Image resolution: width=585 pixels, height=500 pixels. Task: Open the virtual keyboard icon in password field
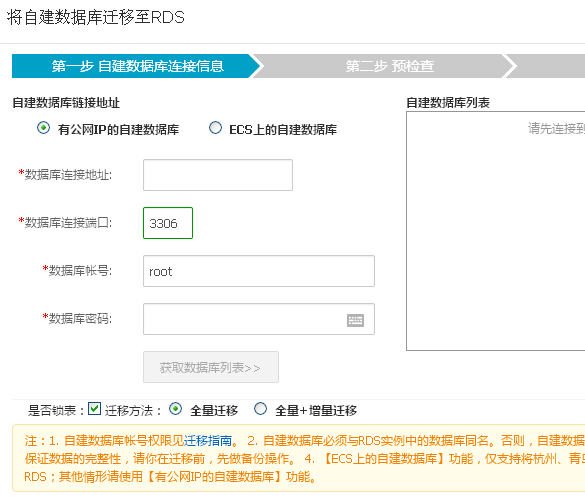[355, 320]
